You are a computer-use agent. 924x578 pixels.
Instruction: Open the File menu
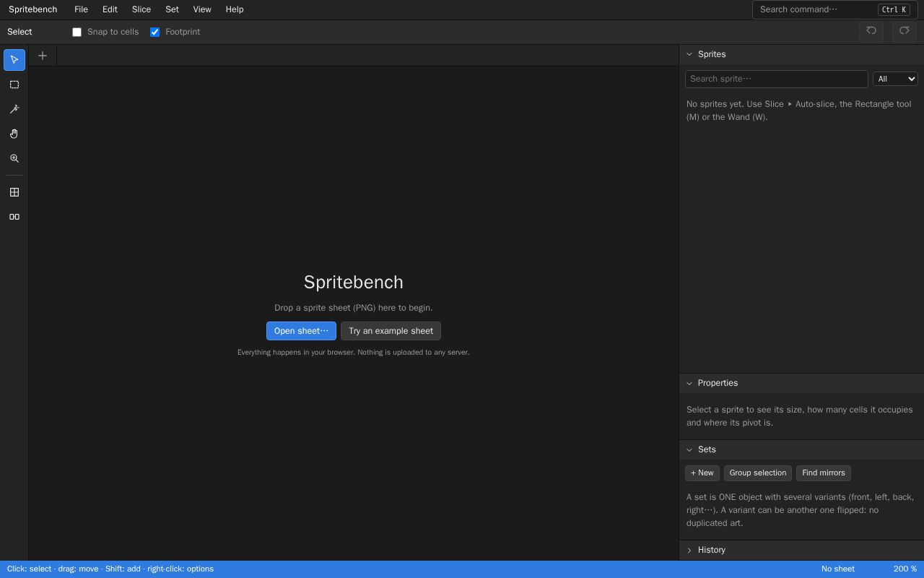(x=81, y=9)
